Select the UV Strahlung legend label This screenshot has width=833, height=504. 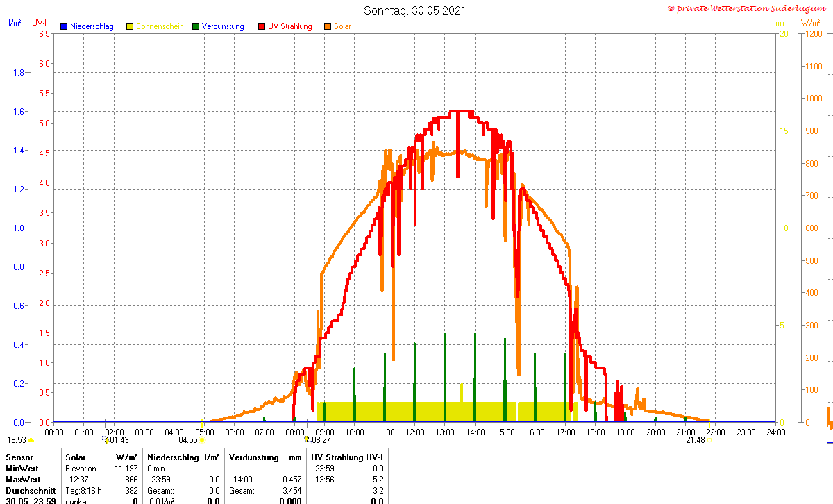290,26
